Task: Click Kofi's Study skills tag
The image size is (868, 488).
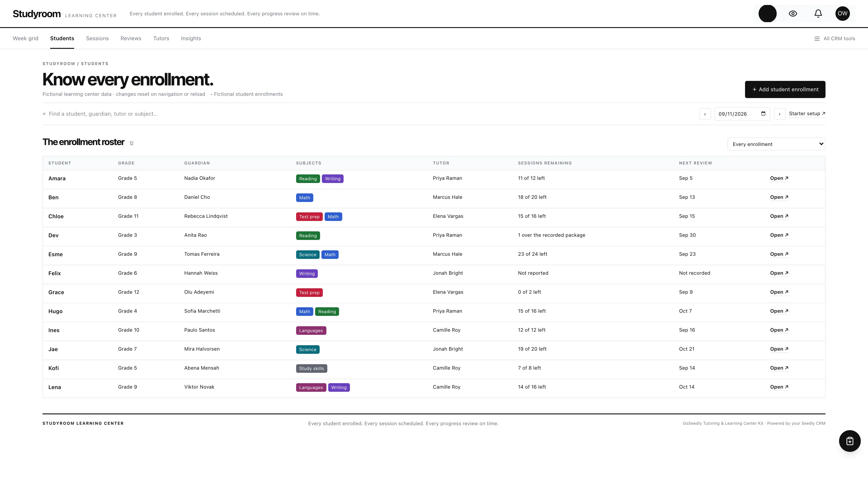Action: click(x=311, y=368)
